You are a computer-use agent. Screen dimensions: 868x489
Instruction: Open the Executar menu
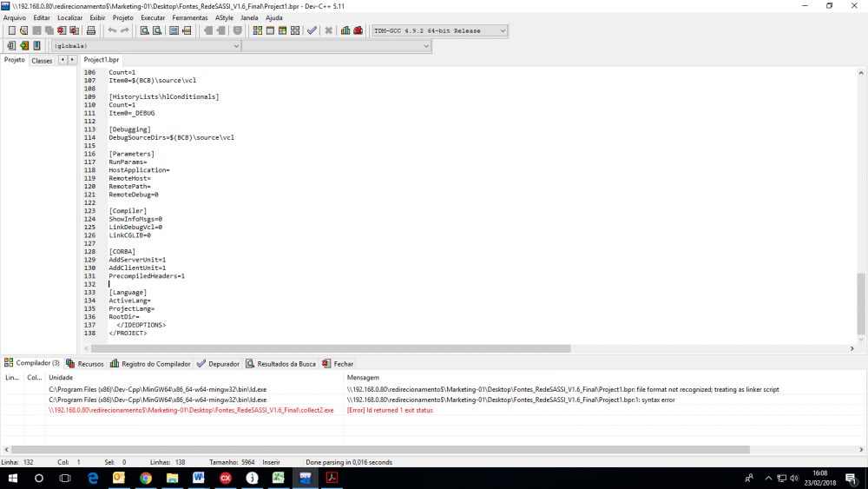(153, 17)
